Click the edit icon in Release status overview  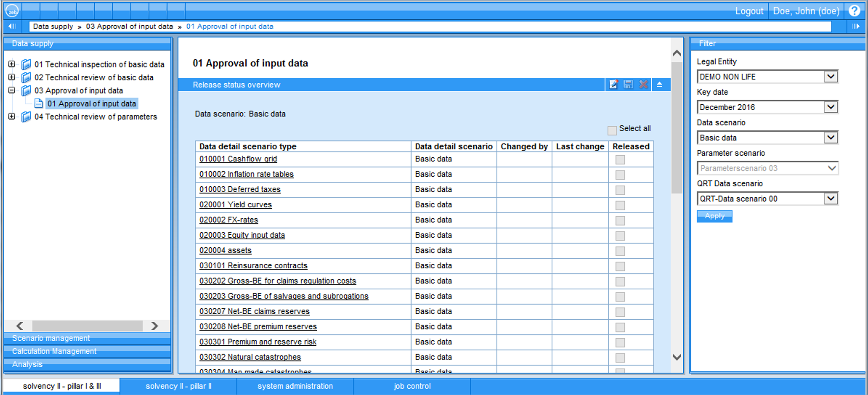click(x=613, y=84)
